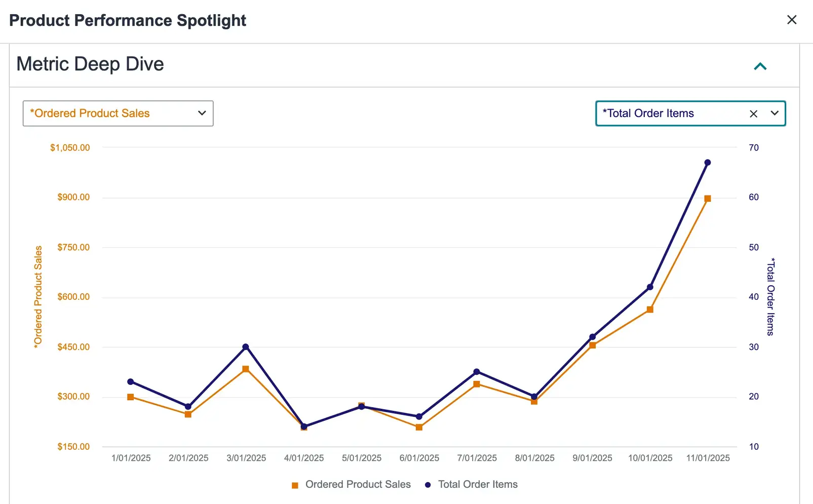Click the 10/01/2025 Ordered Product Sales square marker

650,309
